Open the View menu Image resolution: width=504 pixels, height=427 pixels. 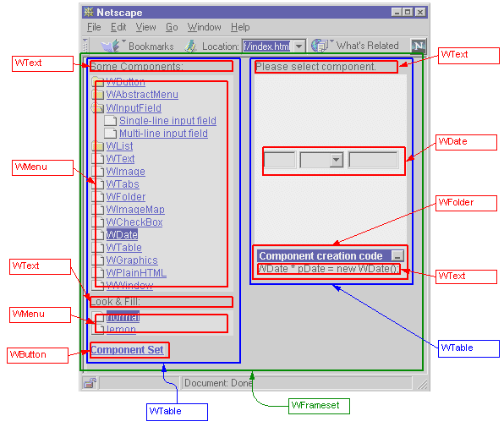[x=145, y=27]
